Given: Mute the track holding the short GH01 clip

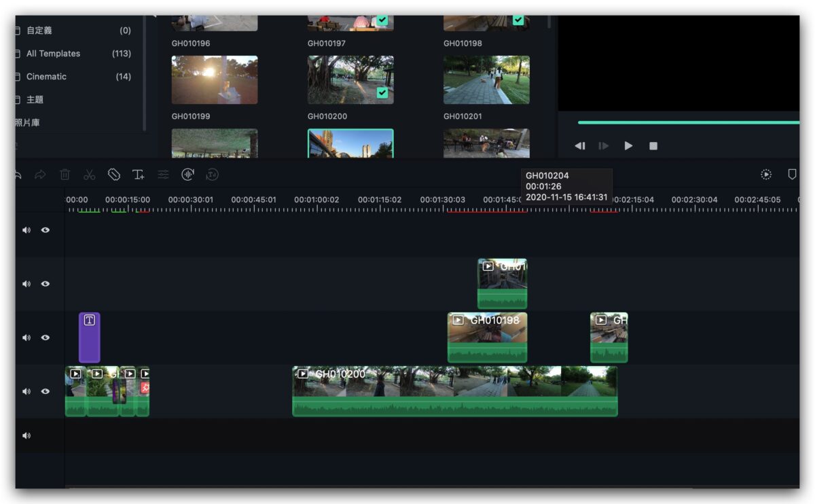Looking at the screenshot, I should (x=26, y=284).
